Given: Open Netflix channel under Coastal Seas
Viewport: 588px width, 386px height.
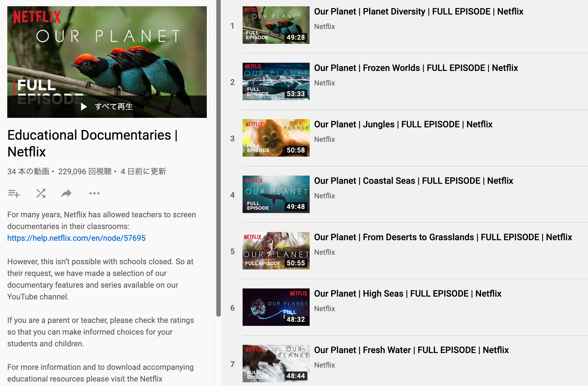Looking at the screenshot, I should 324,196.
